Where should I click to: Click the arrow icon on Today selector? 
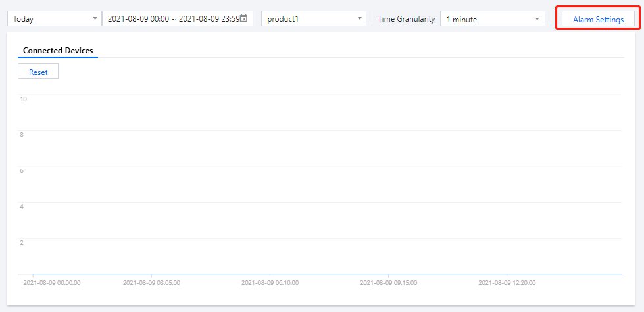pyautogui.click(x=95, y=18)
